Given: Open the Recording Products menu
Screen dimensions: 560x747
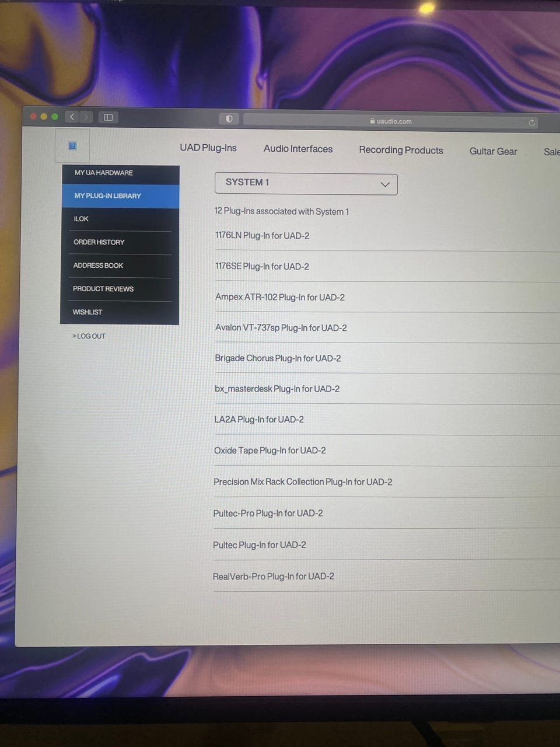Looking at the screenshot, I should (401, 150).
